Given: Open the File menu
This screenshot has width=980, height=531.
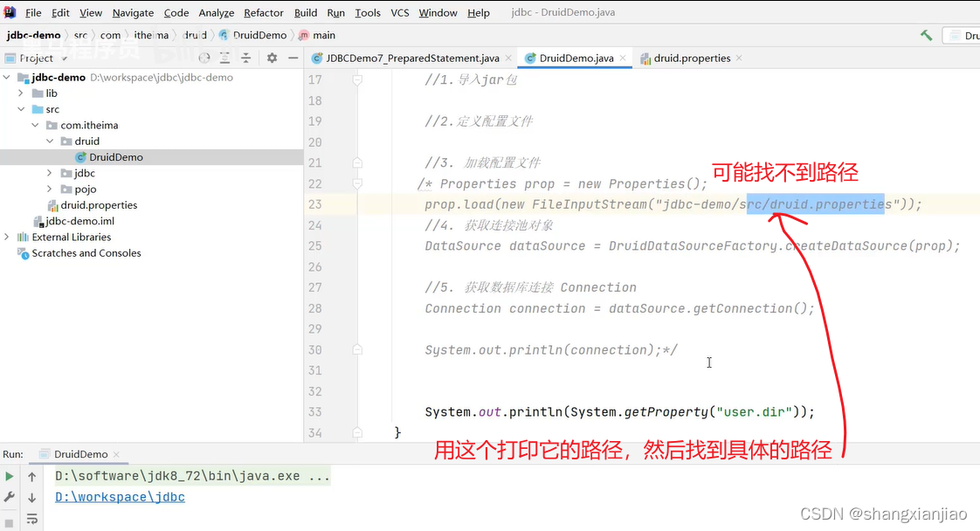Looking at the screenshot, I should 33,12.
